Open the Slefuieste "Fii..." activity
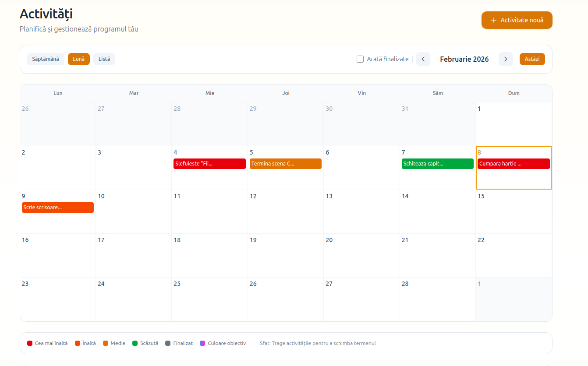The image size is (588, 366). (209, 164)
